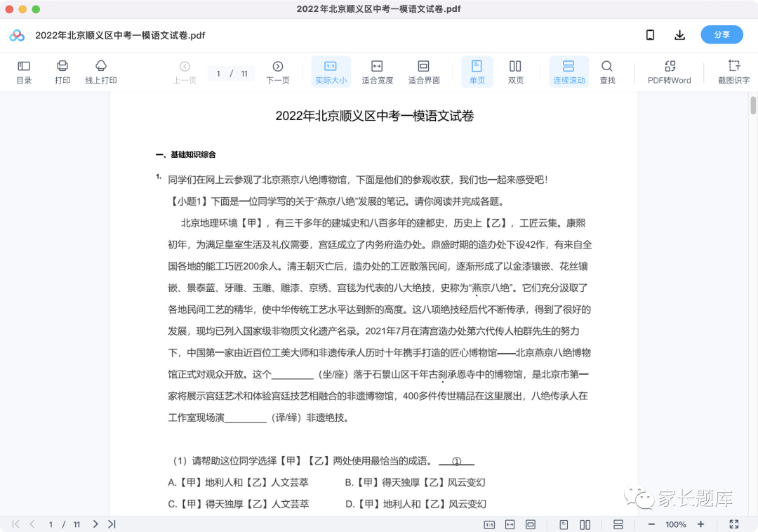Click the blank before (坐/座)
758x532 pixels.
293,376
